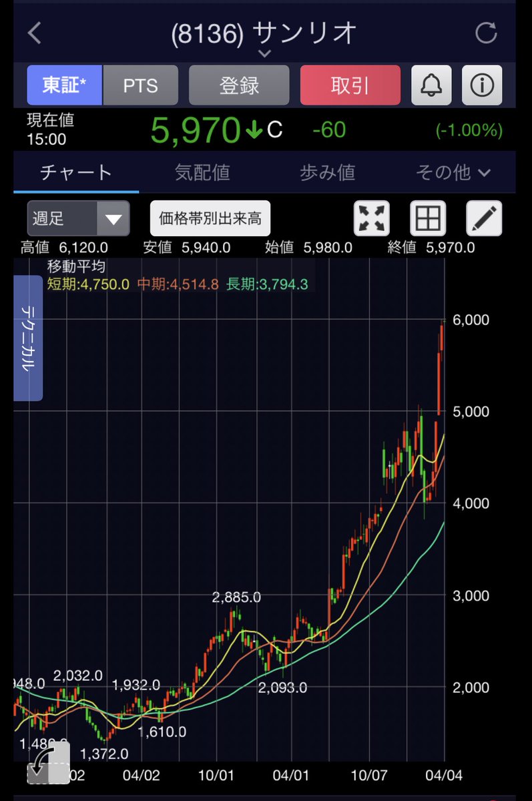
Task: Tap the 2,885.0 peak label
Action: coord(236,597)
